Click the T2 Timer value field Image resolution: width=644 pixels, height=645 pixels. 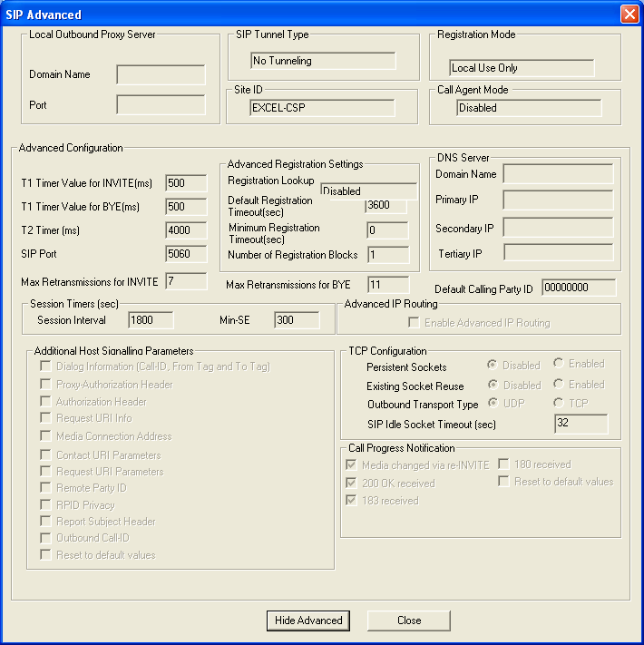[x=186, y=230]
